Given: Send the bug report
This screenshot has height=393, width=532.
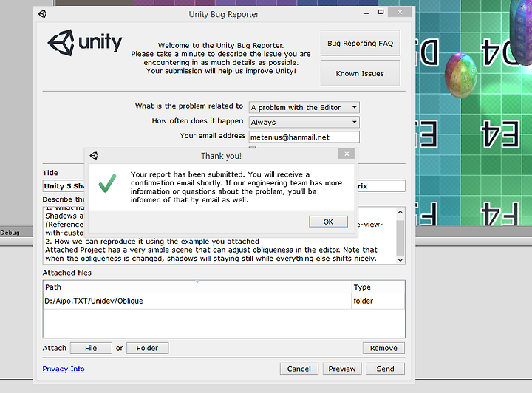Looking at the screenshot, I should pyautogui.click(x=385, y=369).
